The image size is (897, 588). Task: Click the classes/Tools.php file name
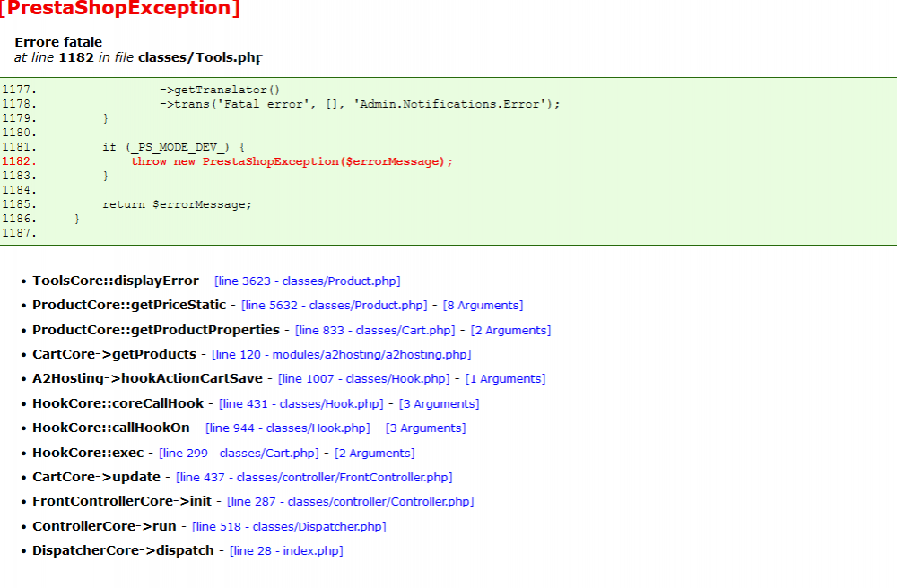click(x=200, y=57)
